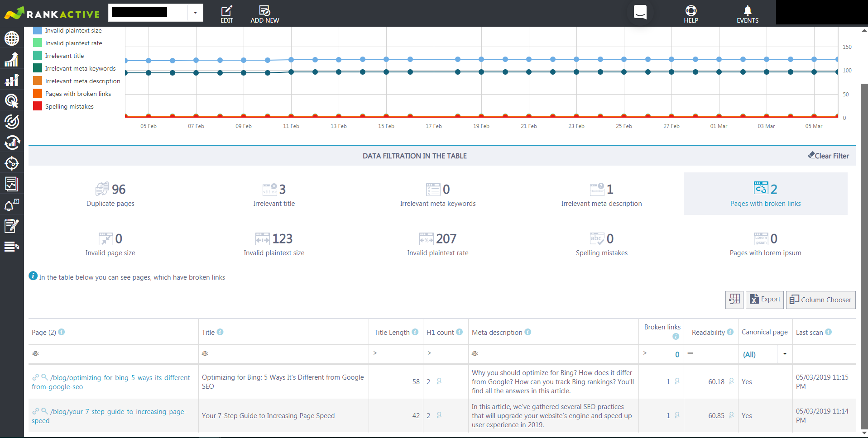Toggle the Spelling mistakes legend entry
The width and height of the screenshot is (868, 438).
pyautogui.click(x=63, y=106)
